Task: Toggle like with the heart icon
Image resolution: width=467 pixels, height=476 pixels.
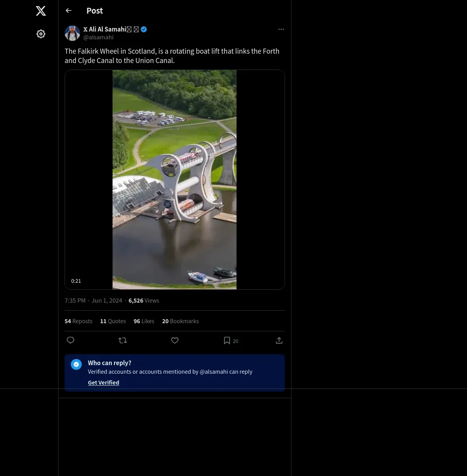Action: pyautogui.click(x=175, y=340)
